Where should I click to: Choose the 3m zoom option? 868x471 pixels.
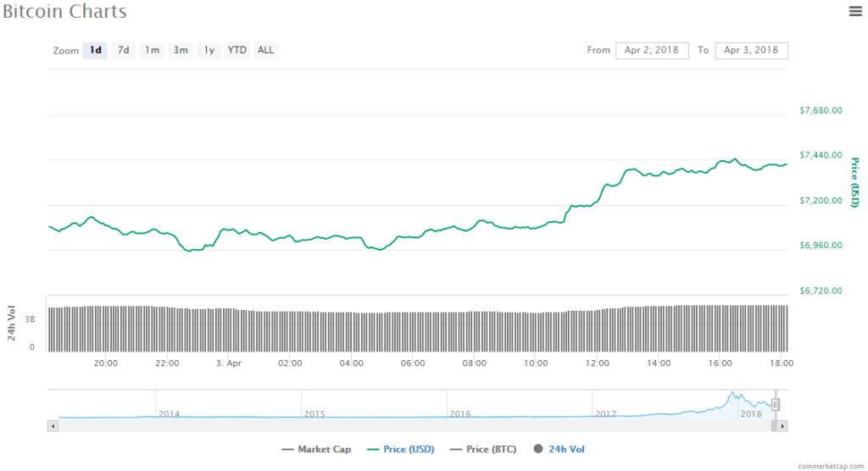pyautogui.click(x=181, y=50)
